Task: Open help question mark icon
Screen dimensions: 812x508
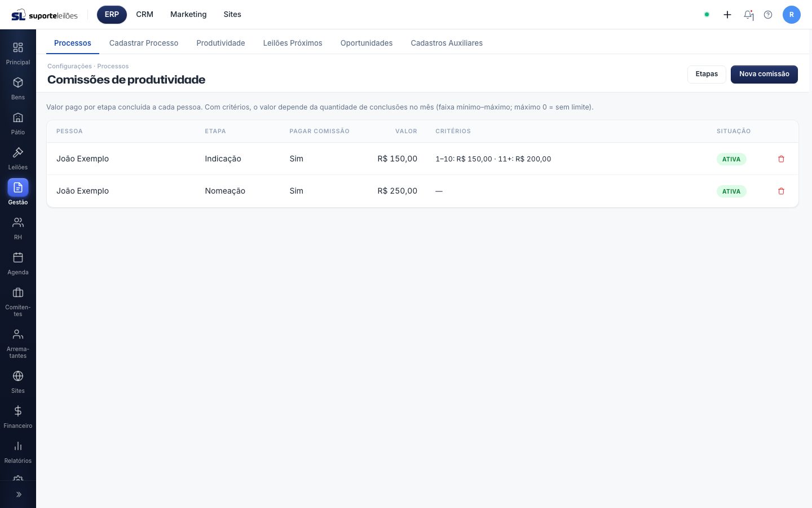Action: tap(768, 15)
